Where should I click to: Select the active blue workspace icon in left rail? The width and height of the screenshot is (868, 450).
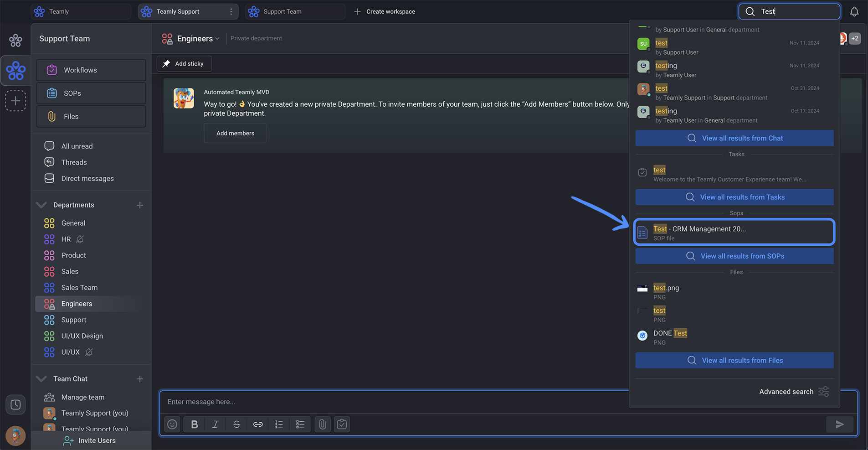click(15, 71)
